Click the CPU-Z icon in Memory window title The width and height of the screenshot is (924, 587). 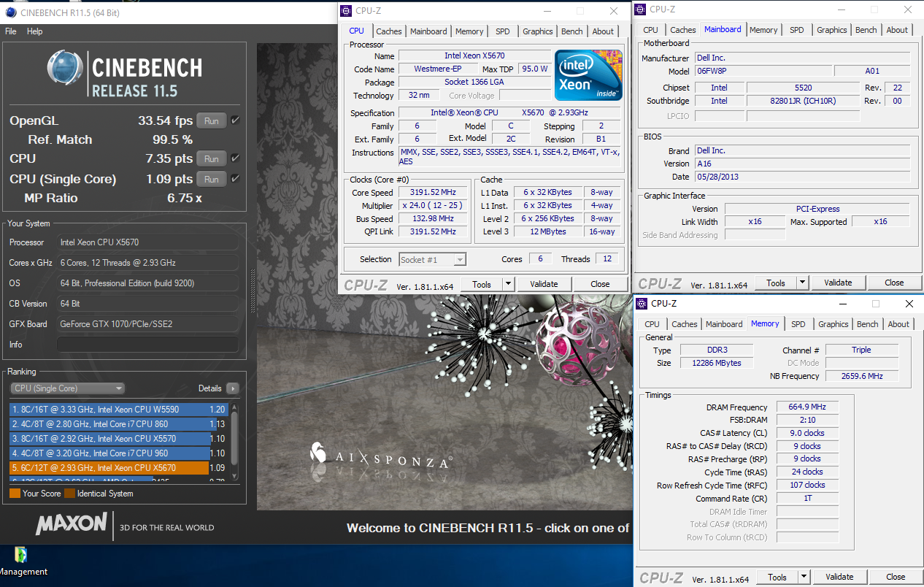[x=642, y=303]
